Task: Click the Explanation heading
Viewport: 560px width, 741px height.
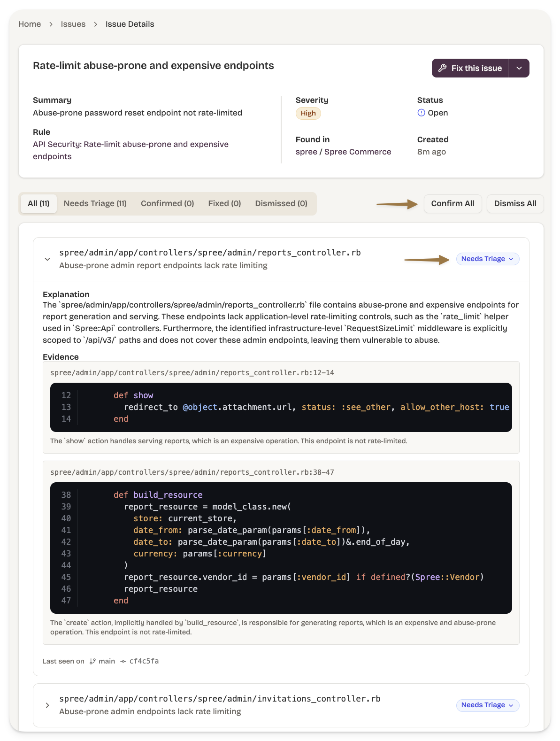Action: pos(66,294)
